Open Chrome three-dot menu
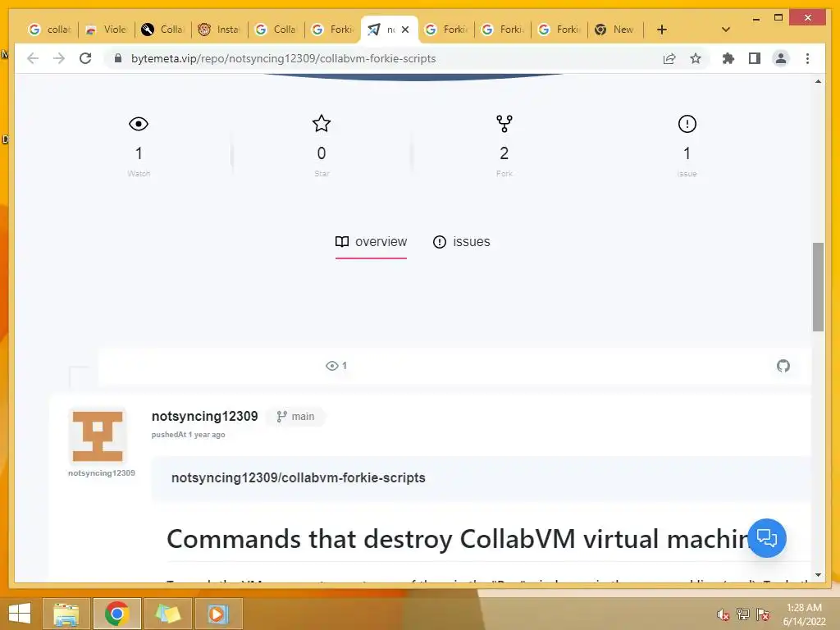 807,58
